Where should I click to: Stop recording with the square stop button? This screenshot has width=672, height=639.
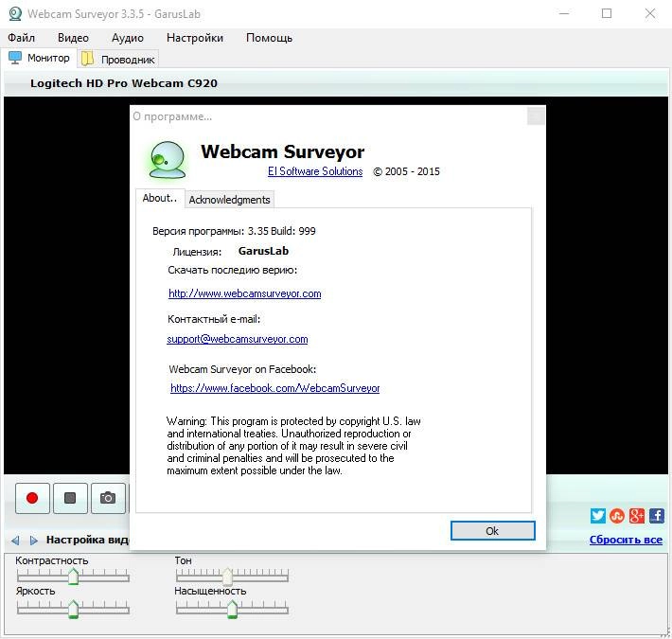tap(70, 498)
